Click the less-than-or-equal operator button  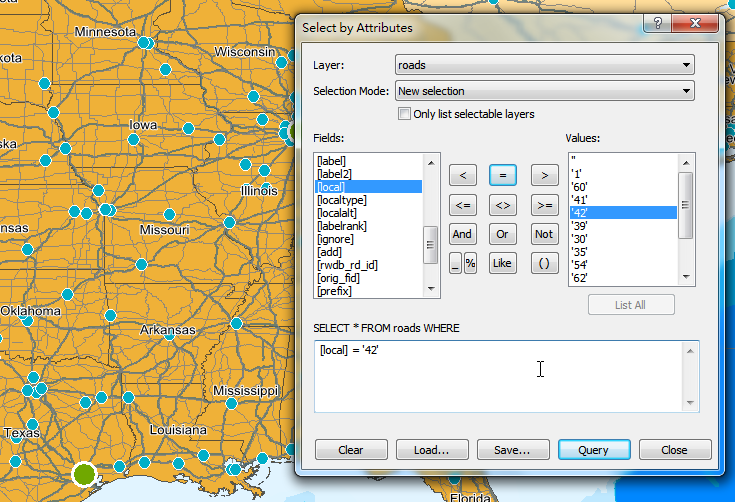pyautogui.click(x=463, y=205)
